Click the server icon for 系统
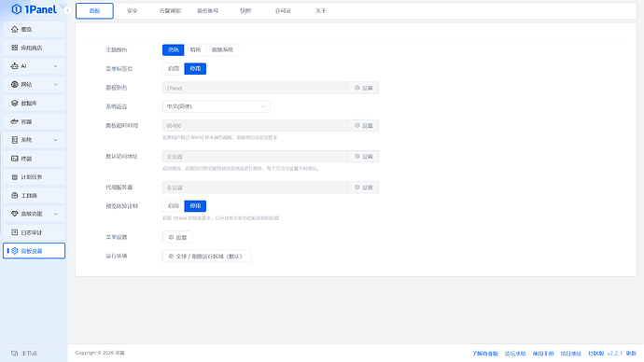The image size is (644, 362). [x=15, y=140]
